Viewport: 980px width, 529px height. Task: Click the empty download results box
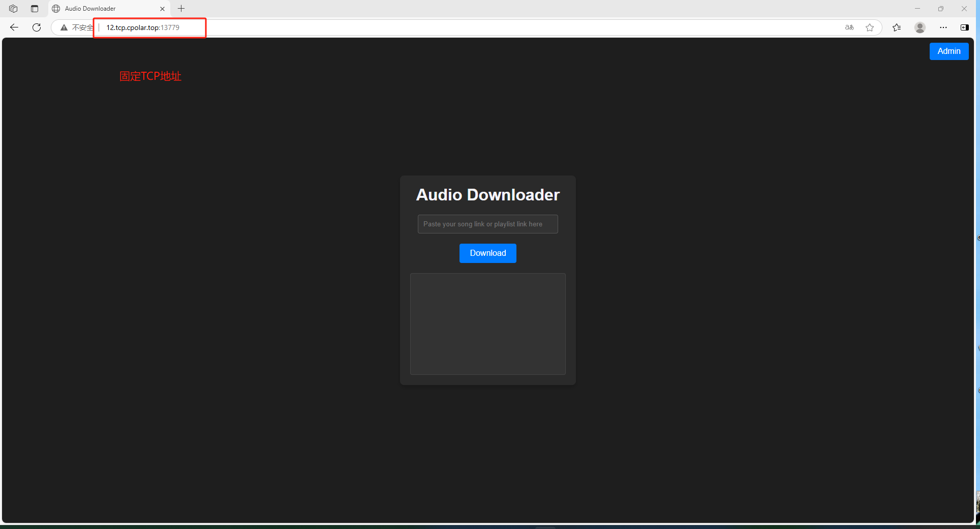point(488,324)
